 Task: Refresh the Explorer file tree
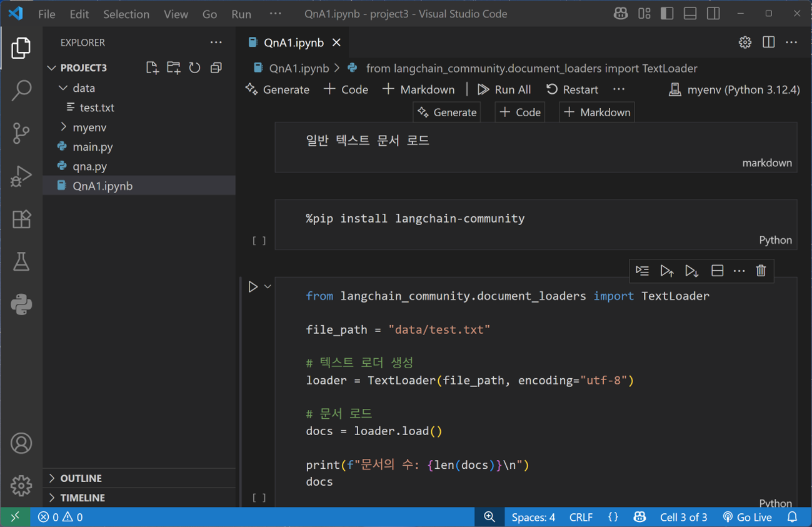point(195,68)
